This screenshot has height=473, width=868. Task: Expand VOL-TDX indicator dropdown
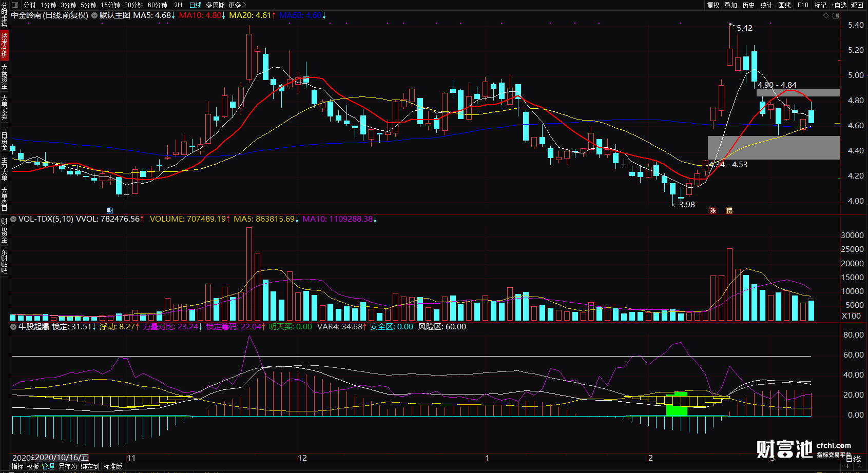tap(13, 219)
